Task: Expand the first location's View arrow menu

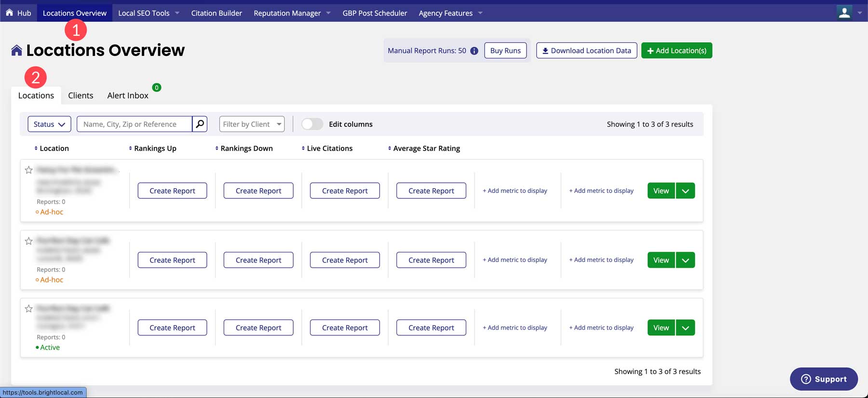Action: (x=685, y=191)
